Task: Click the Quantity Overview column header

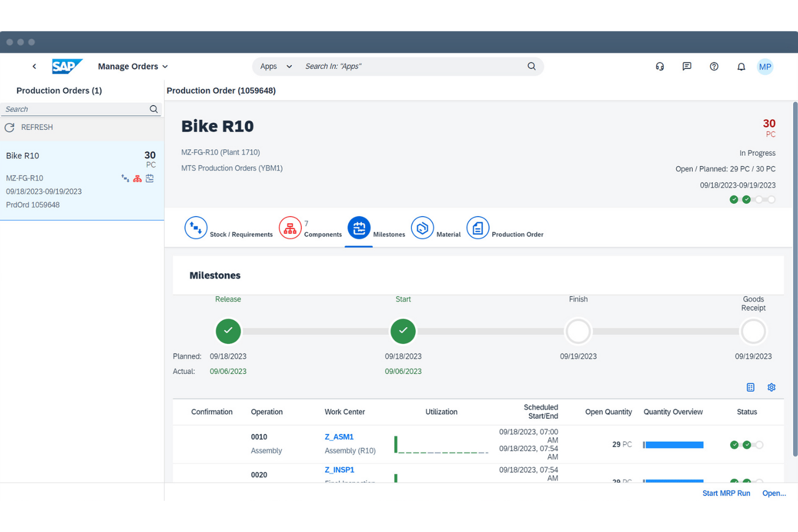Action: (x=673, y=412)
